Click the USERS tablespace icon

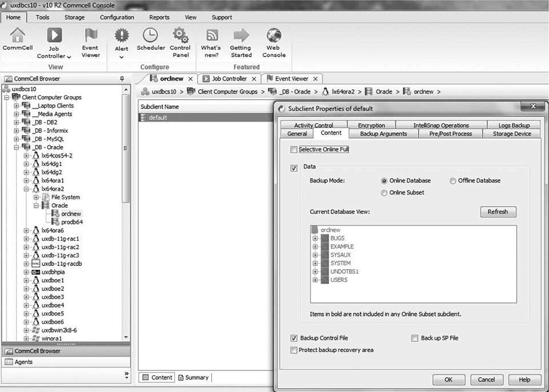[x=325, y=280]
